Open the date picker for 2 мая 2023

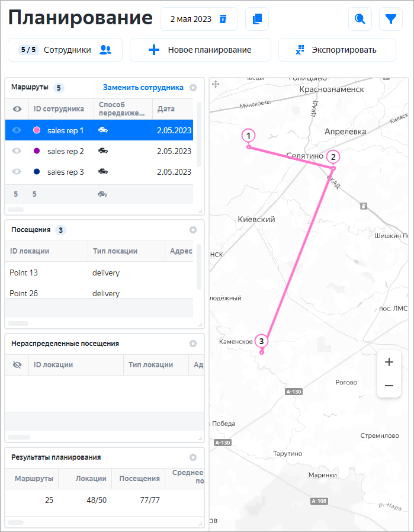pyautogui.click(x=198, y=19)
